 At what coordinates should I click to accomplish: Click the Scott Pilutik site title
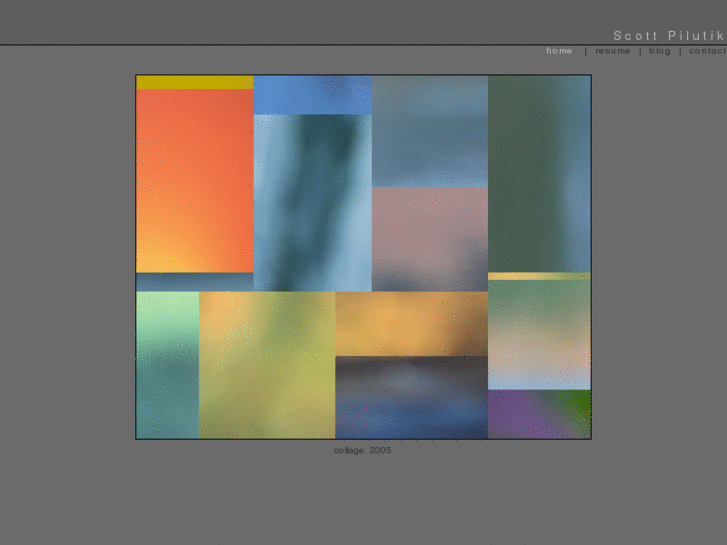670,36
